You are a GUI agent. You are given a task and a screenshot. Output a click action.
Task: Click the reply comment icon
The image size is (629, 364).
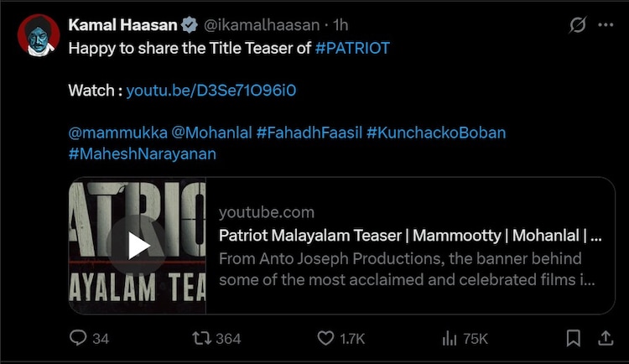pyautogui.click(x=78, y=338)
